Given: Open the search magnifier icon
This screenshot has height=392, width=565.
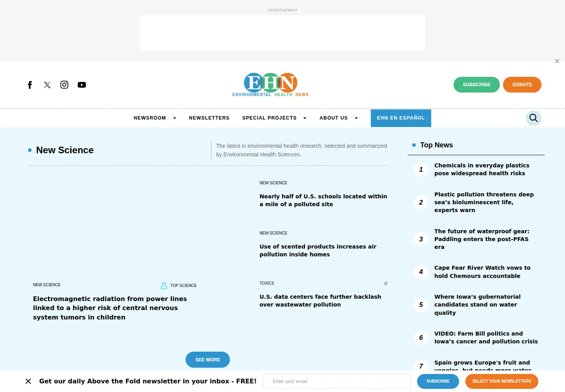Looking at the screenshot, I should click(534, 118).
